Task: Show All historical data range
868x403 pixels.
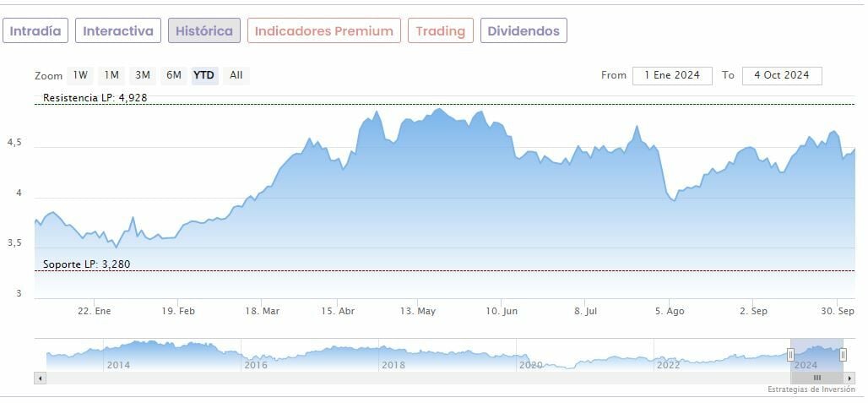Action: pos(236,75)
